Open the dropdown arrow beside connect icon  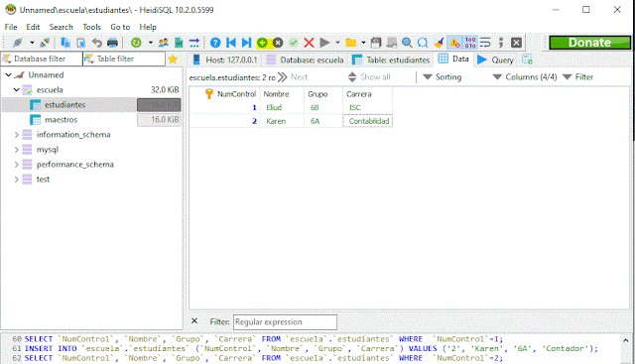32,43
